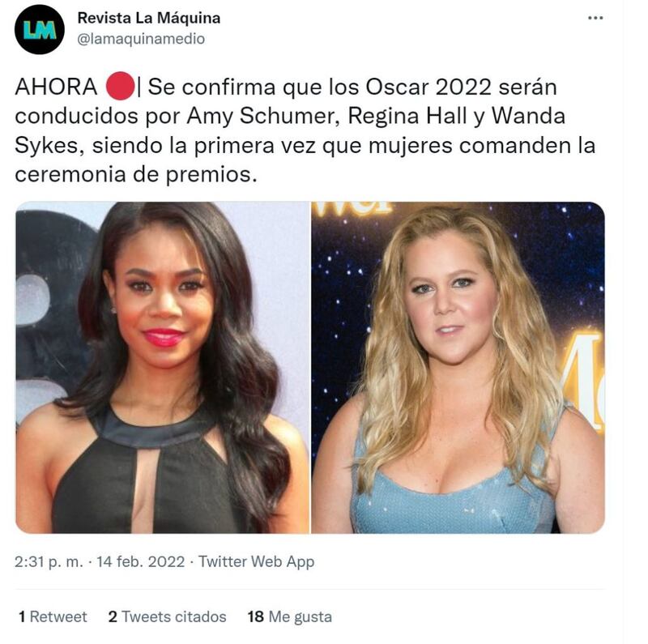Viewport: 648px width, 644px height.
Task: Open the right photo with blue dress
Action: (x=458, y=368)
